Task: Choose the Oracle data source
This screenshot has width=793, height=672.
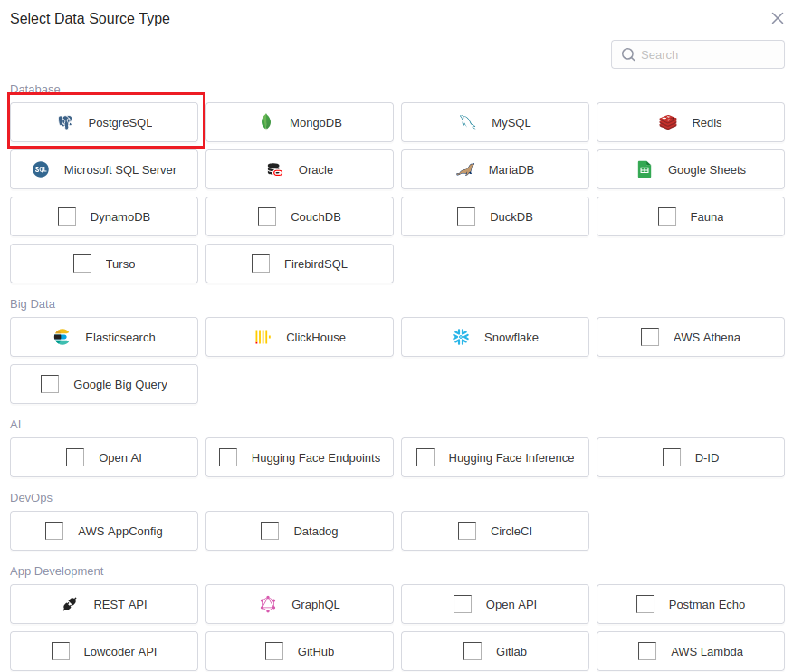Action: pyautogui.click(x=300, y=169)
